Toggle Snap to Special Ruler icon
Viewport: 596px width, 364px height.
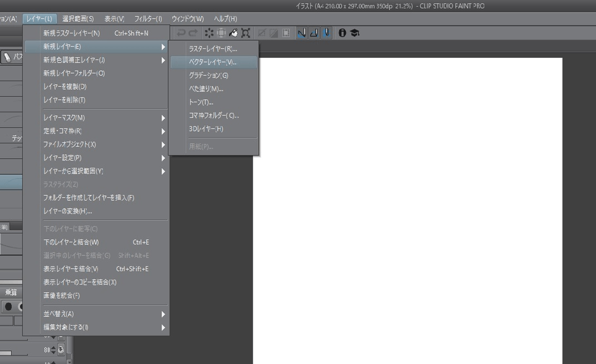(x=314, y=33)
